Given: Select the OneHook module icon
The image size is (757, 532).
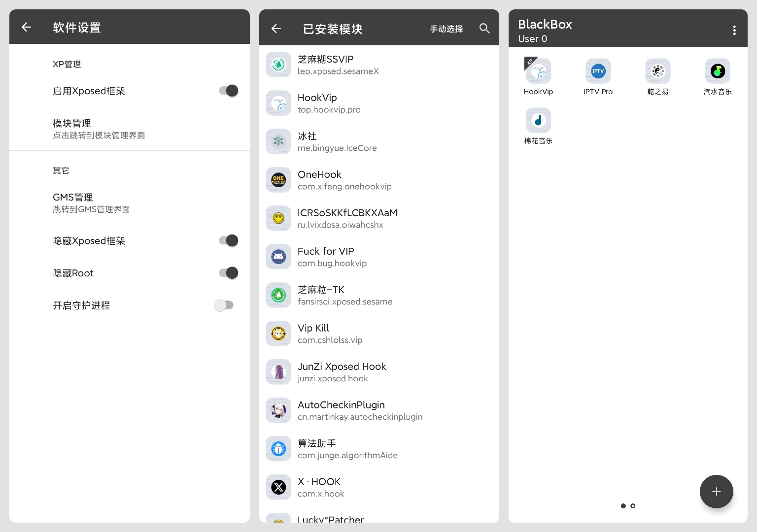Looking at the screenshot, I should pyautogui.click(x=278, y=180).
